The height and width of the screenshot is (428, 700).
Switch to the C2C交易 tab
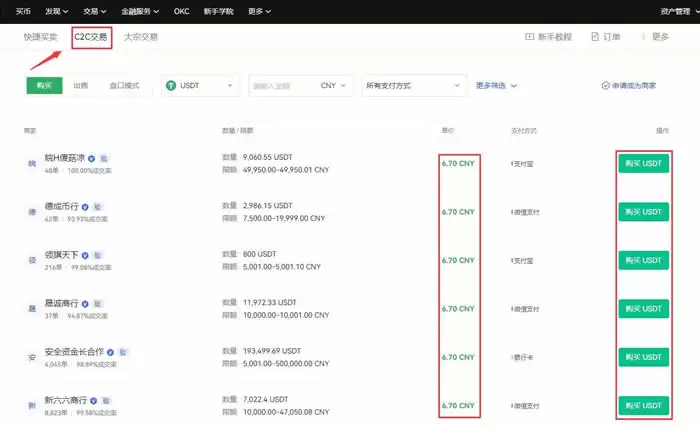coord(91,37)
